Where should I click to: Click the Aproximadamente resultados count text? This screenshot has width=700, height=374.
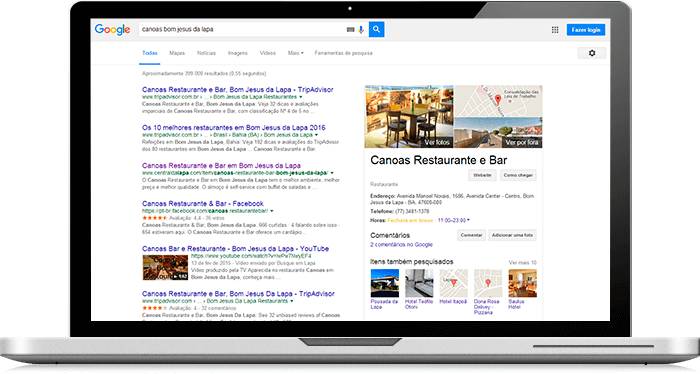204,73
